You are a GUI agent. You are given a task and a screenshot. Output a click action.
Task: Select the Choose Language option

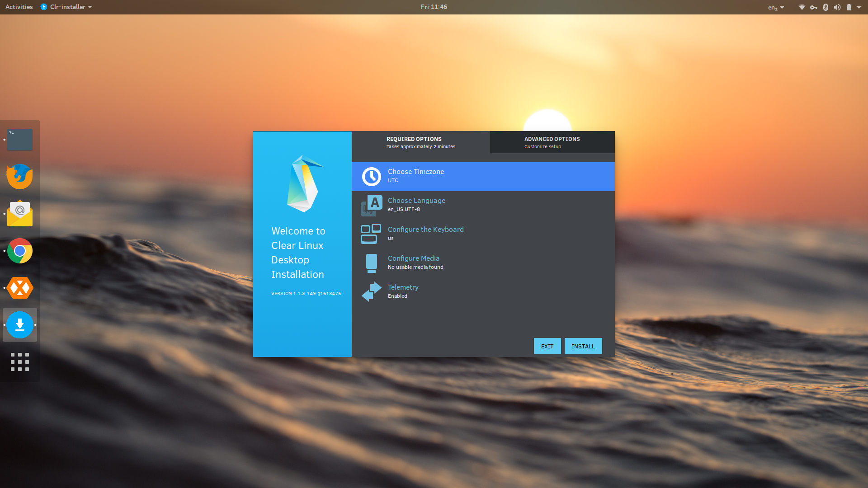coord(483,206)
